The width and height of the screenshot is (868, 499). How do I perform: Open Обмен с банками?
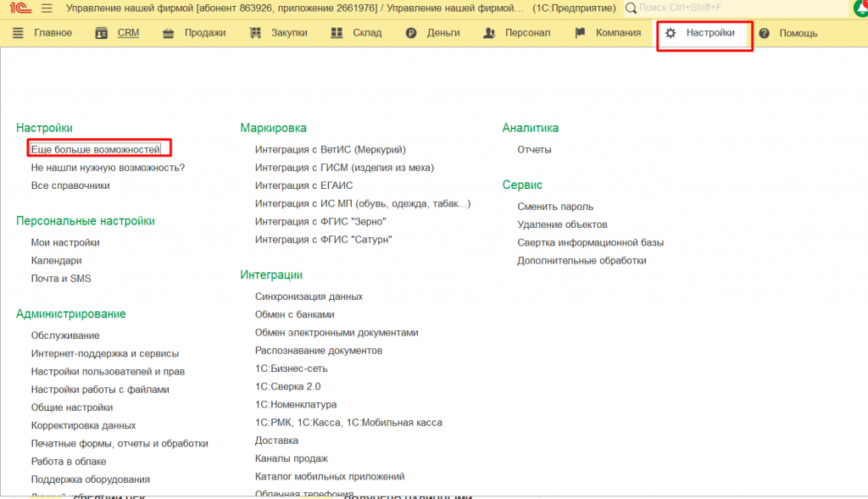(x=294, y=314)
